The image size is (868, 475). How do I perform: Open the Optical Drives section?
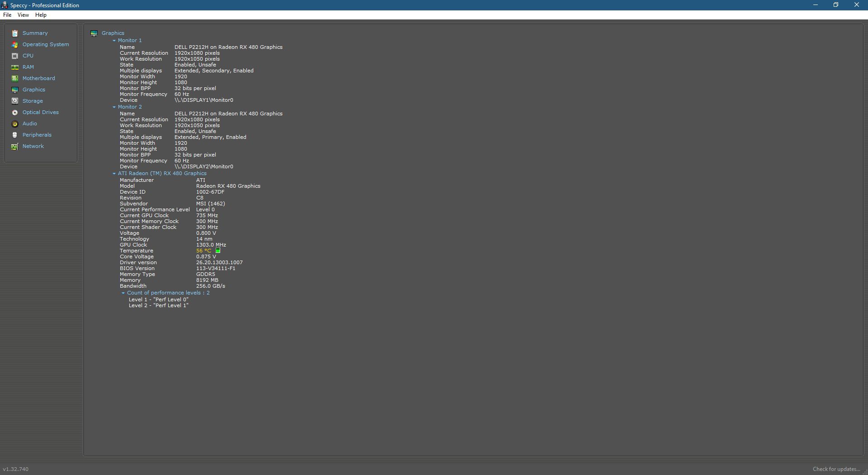(41, 112)
